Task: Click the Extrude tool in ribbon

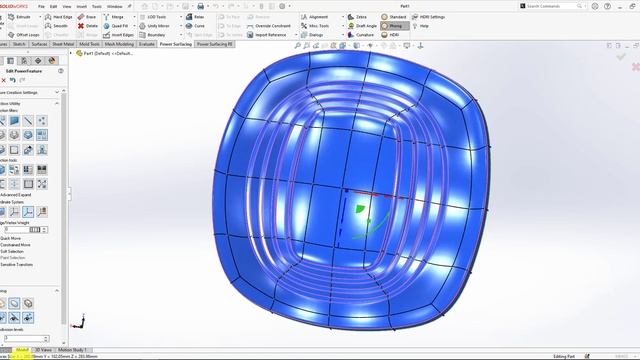Action: tap(20, 17)
